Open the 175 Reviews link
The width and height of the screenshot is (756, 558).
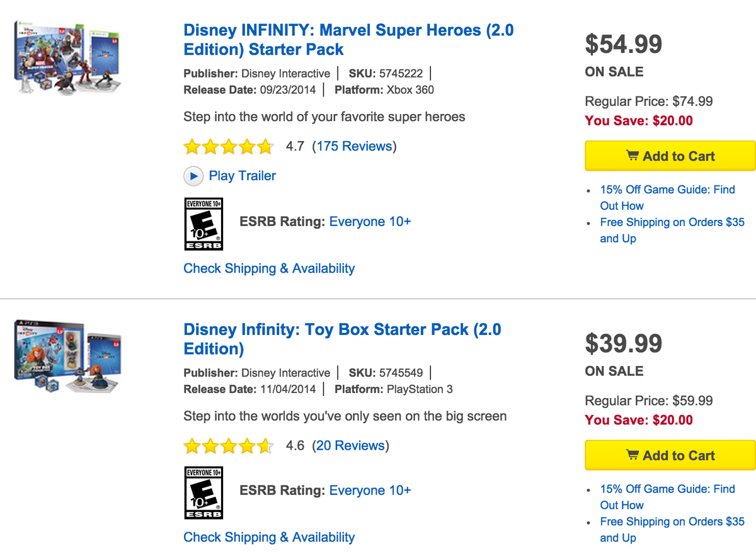(x=354, y=147)
